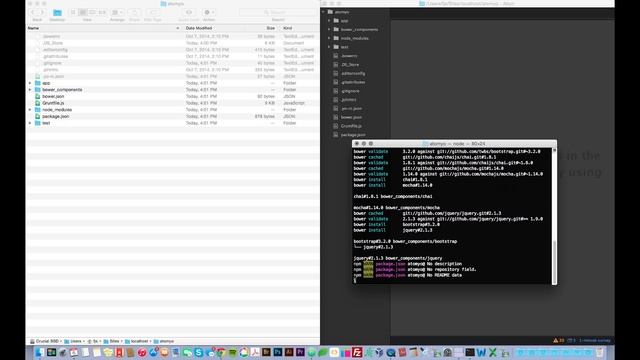
Task: Select the node_modules folder icon in Finder
Action: click(x=38, y=110)
